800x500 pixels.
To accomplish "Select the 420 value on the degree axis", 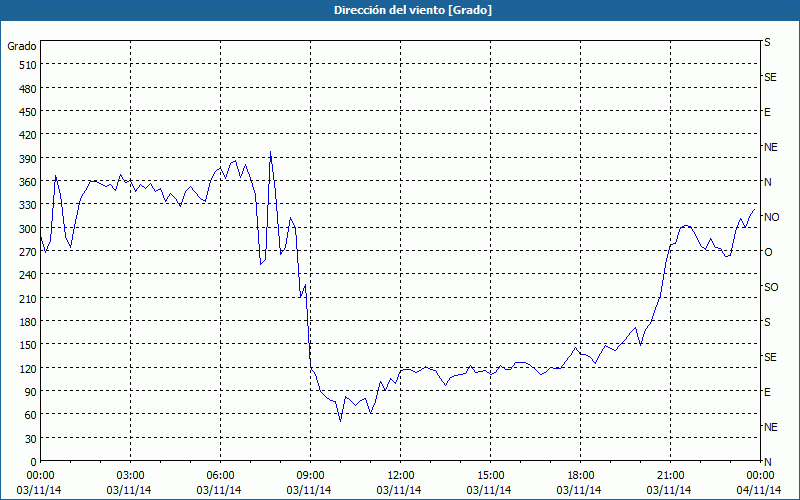I will 28,135.
